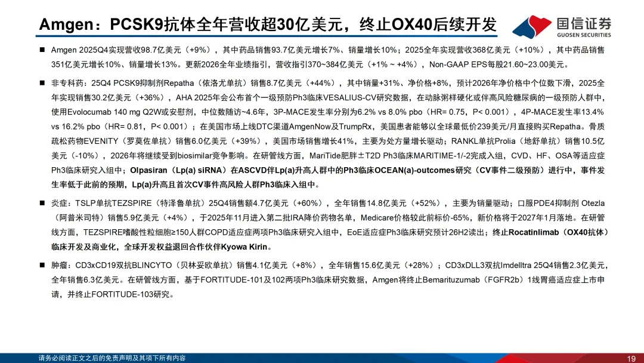Click the text '并终止FORTITUDE-103研究'
This screenshot has width=644, height=363.
coord(119,295)
